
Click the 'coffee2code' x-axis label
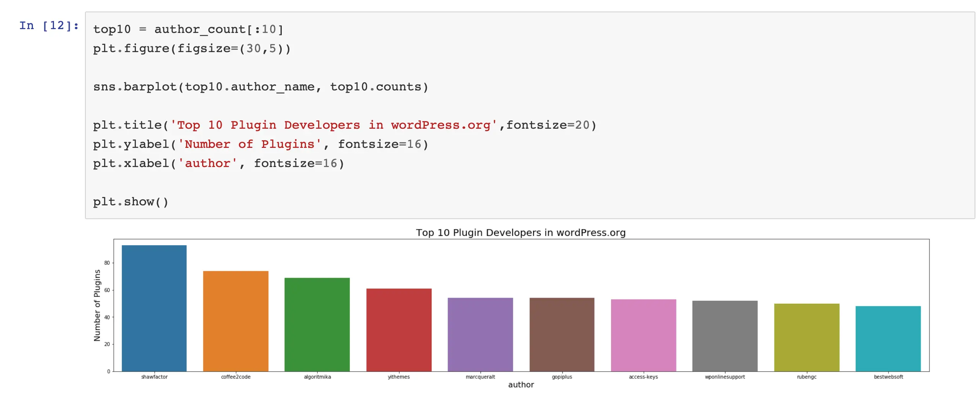point(236,377)
